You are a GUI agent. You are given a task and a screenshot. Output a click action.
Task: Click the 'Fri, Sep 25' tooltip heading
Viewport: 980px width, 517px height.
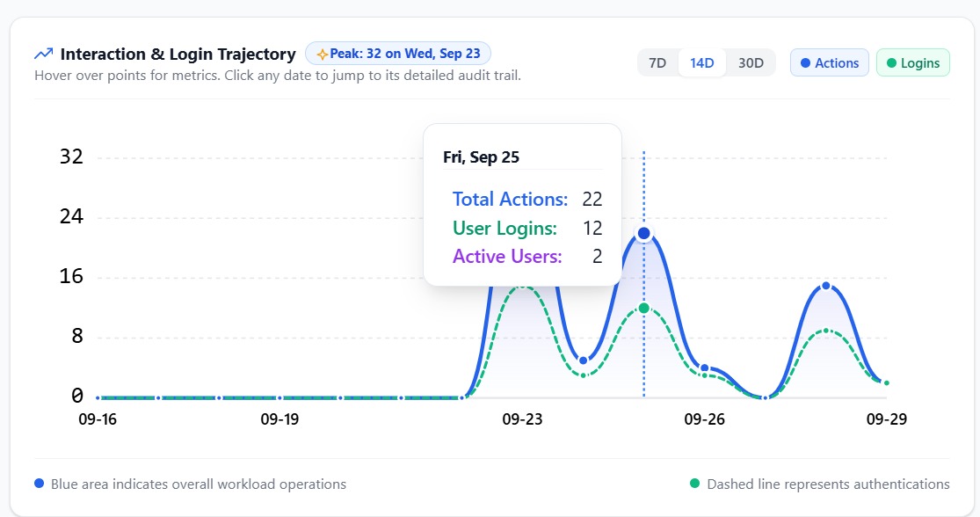click(482, 157)
